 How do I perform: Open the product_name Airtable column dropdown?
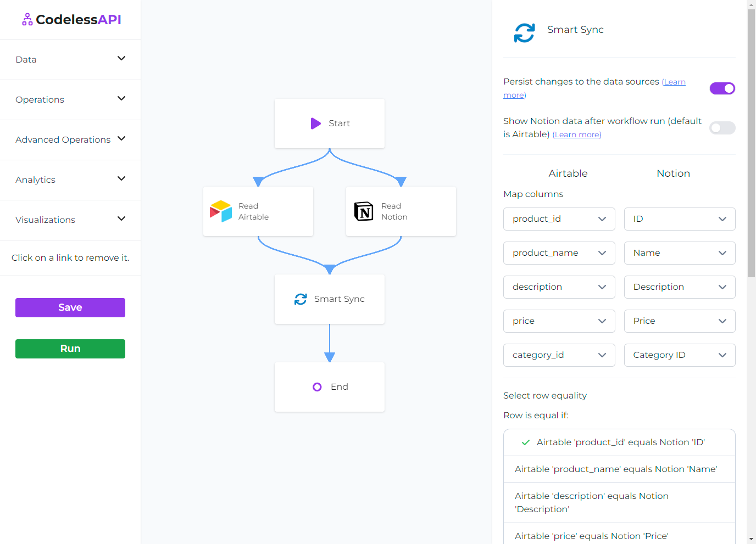coord(559,253)
